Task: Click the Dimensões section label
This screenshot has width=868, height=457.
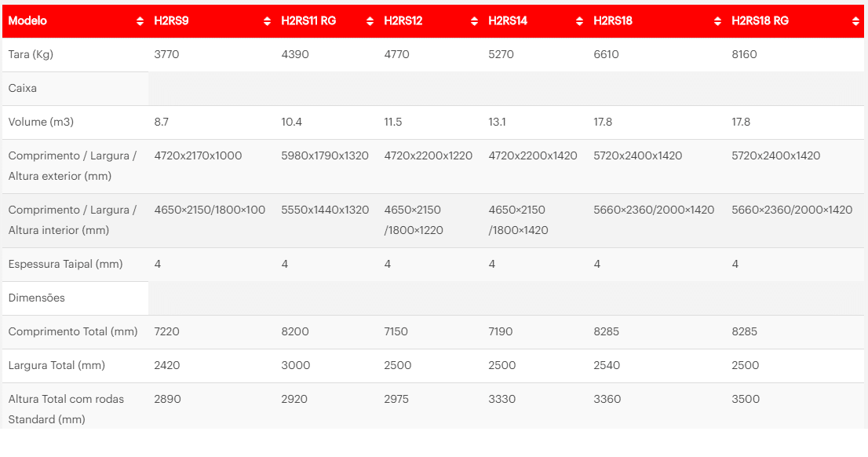Action: (36, 298)
